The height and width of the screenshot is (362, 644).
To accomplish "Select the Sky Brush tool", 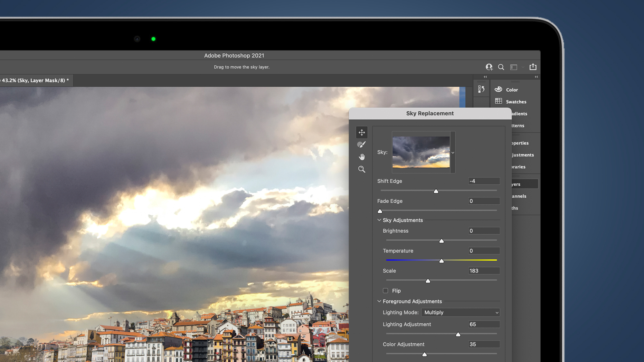I will click(361, 144).
